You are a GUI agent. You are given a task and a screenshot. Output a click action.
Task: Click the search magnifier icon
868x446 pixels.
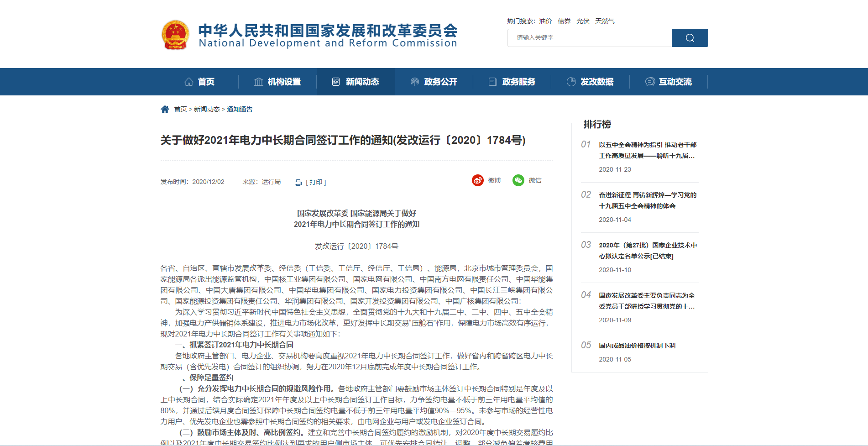pyautogui.click(x=689, y=38)
